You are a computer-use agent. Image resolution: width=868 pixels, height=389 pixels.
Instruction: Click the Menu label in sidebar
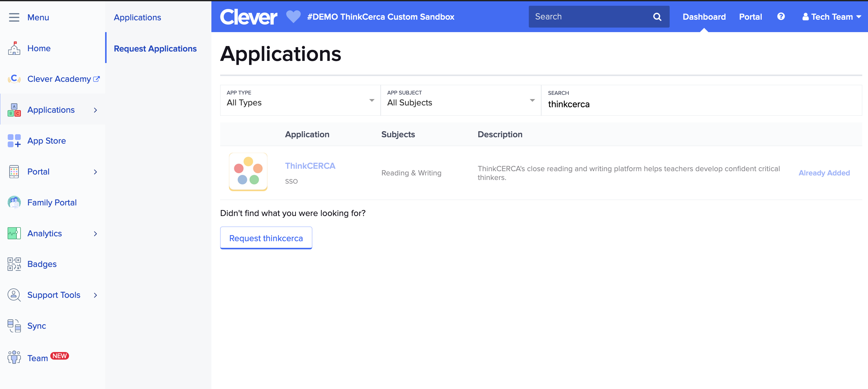click(x=38, y=17)
